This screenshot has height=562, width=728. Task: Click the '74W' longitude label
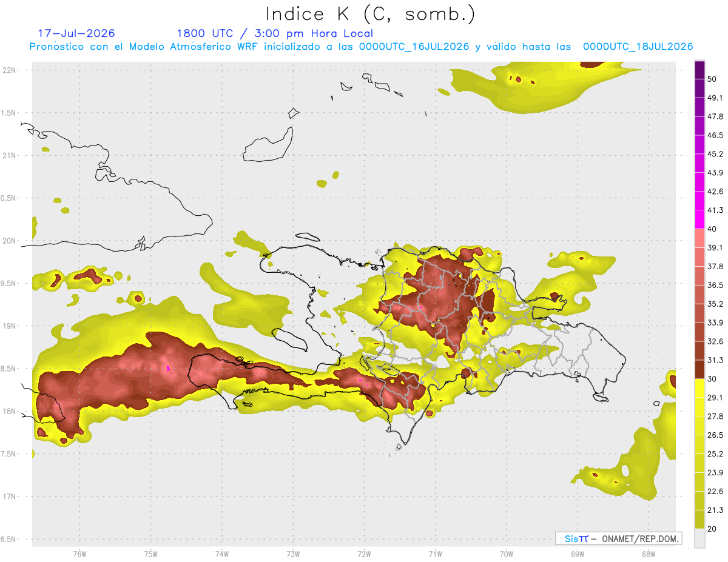pyautogui.click(x=221, y=554)
